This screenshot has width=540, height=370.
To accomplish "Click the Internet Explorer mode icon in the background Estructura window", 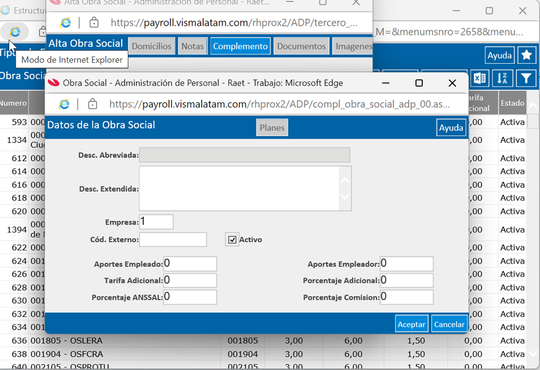I will pos(14,32).
